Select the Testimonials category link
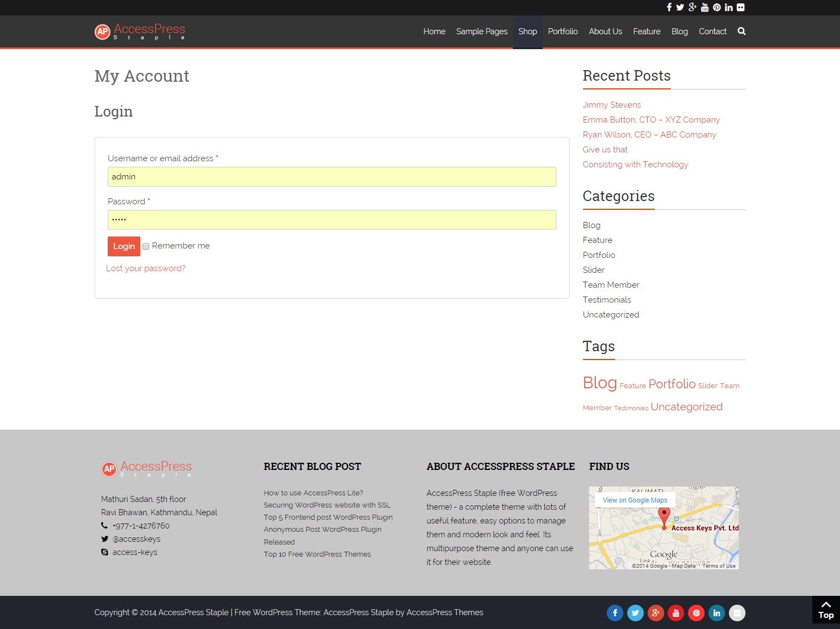Screen dimensions: 840x629 point(606,300)
